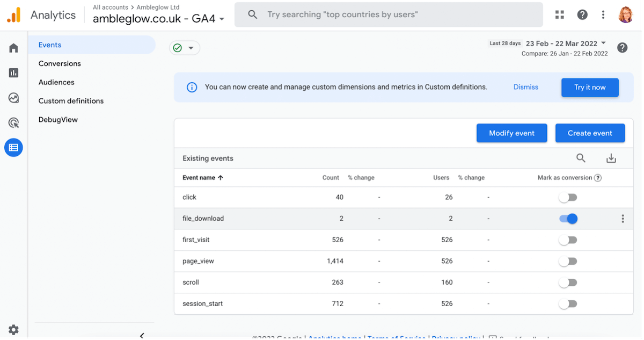Viewport: 644px width, 340px height.
Task: Select the Configure icon in sidebar
Action: click(13, 147)
